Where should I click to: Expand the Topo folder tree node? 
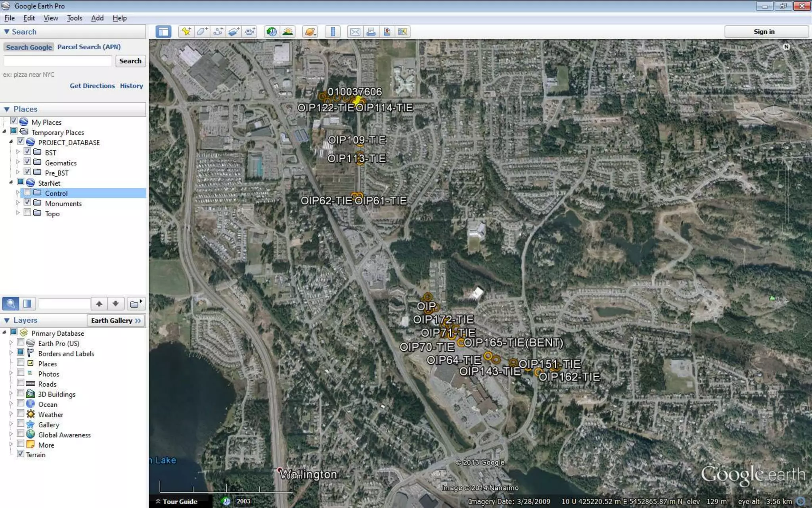18,213
